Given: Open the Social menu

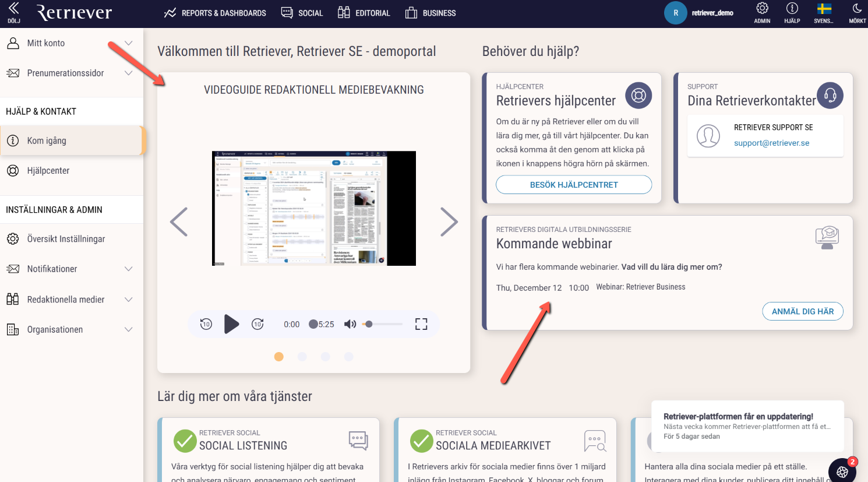Looking at the screenshot, I should click(x=302, y=13).
